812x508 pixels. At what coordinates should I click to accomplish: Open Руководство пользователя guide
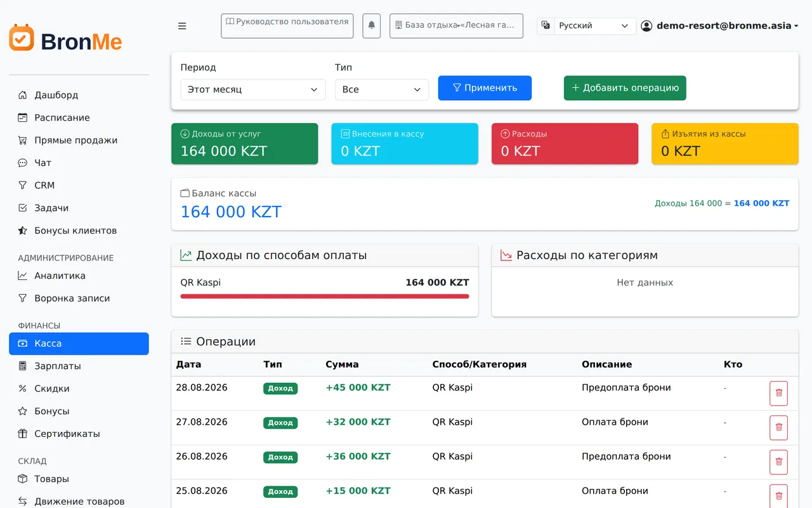(x=287, y=26)
